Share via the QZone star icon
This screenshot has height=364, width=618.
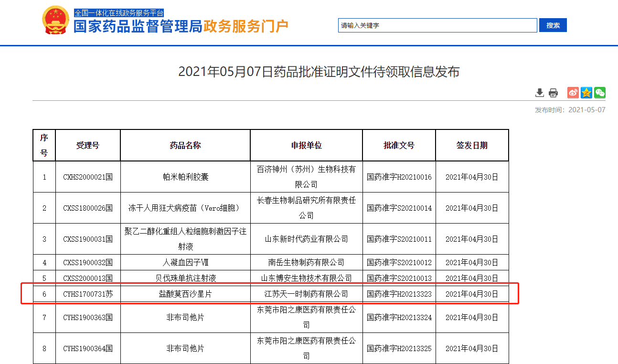point(586,93)
